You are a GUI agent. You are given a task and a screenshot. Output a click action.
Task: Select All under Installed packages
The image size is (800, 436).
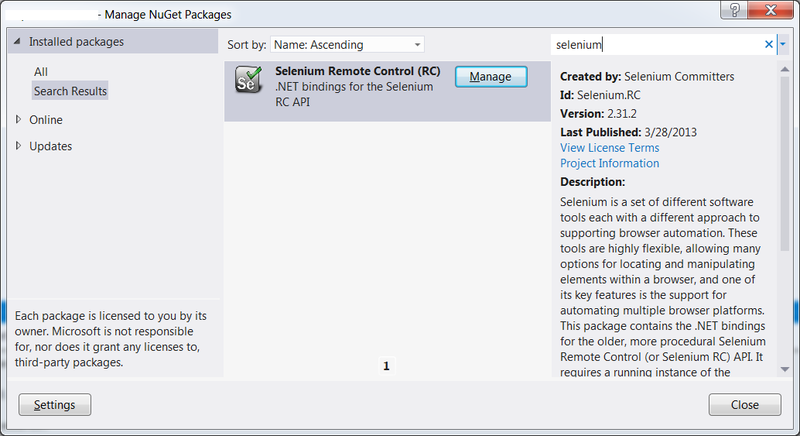[x=41, y=72]
